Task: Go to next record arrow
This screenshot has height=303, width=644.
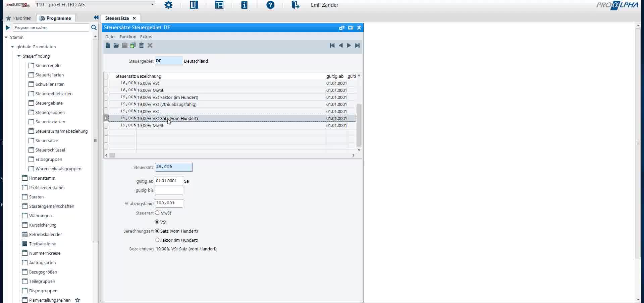Action: 349,45
